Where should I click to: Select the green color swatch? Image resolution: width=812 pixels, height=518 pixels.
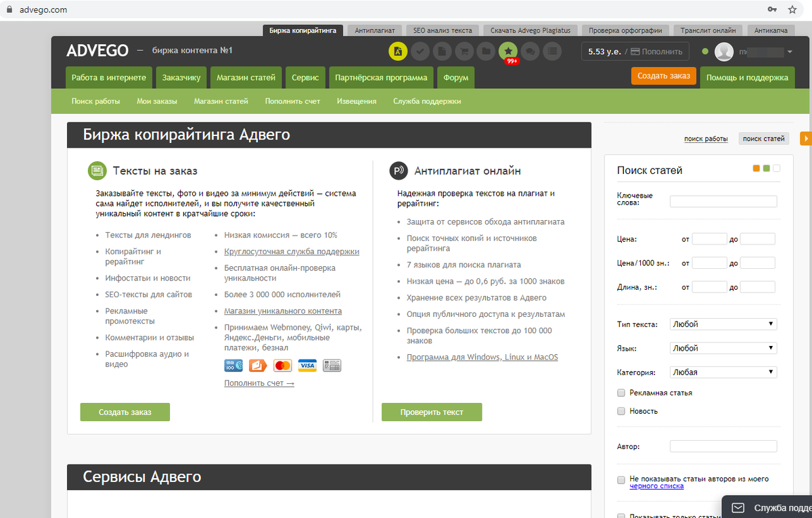coord(767,169)
